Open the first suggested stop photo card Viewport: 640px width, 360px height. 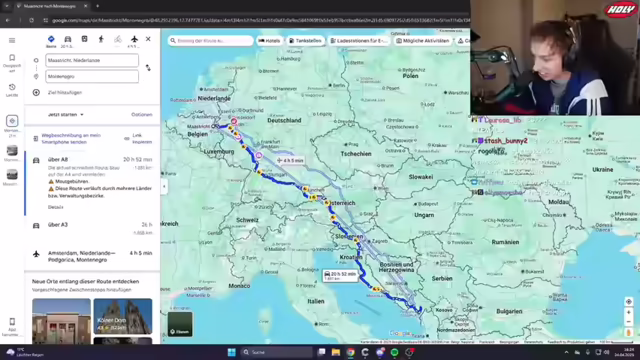click(61, 321)
